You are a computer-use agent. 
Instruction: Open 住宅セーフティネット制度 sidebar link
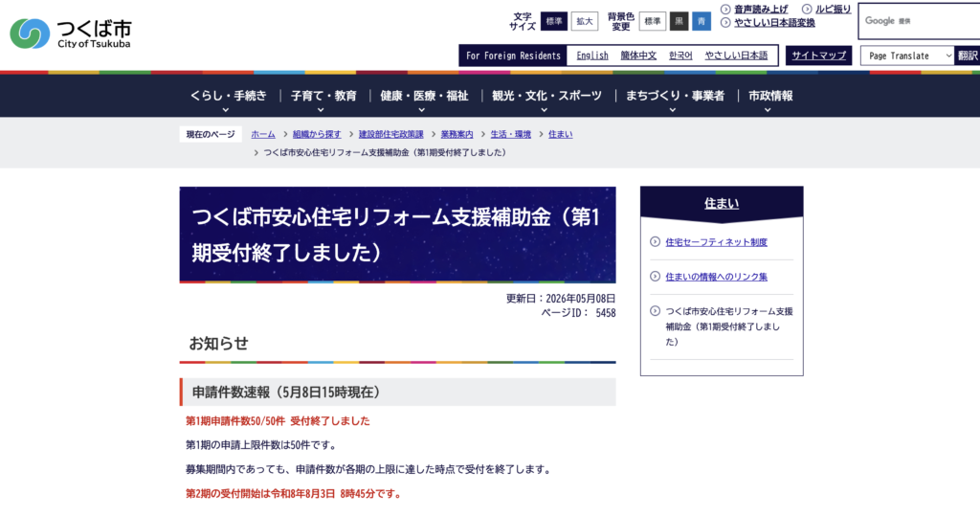716,242
